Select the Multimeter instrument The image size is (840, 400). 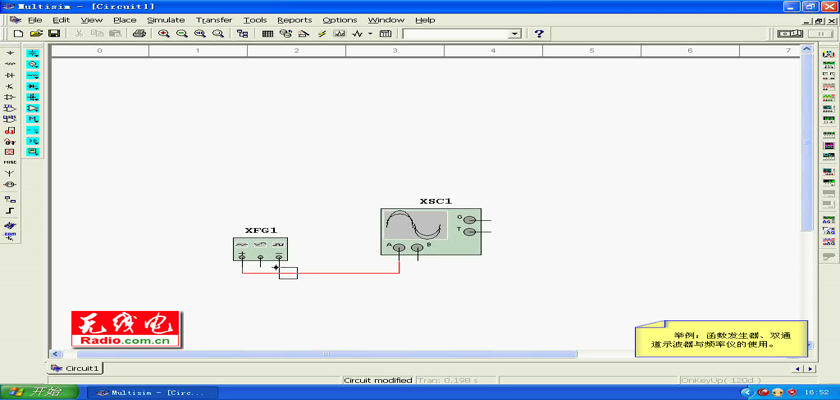828,55
